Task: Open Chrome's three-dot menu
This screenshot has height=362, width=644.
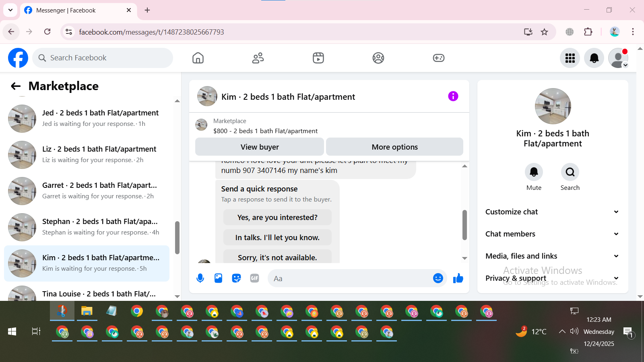Action: pos(633,32)
